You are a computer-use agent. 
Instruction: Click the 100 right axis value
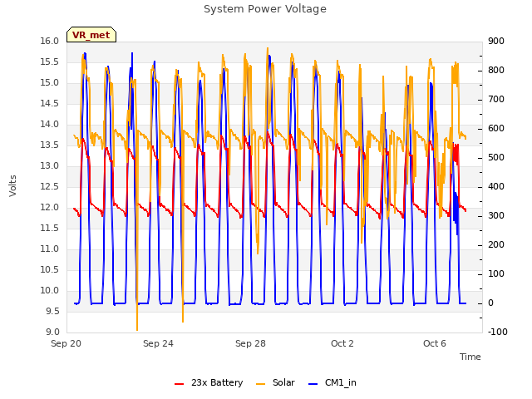[496, 274]
